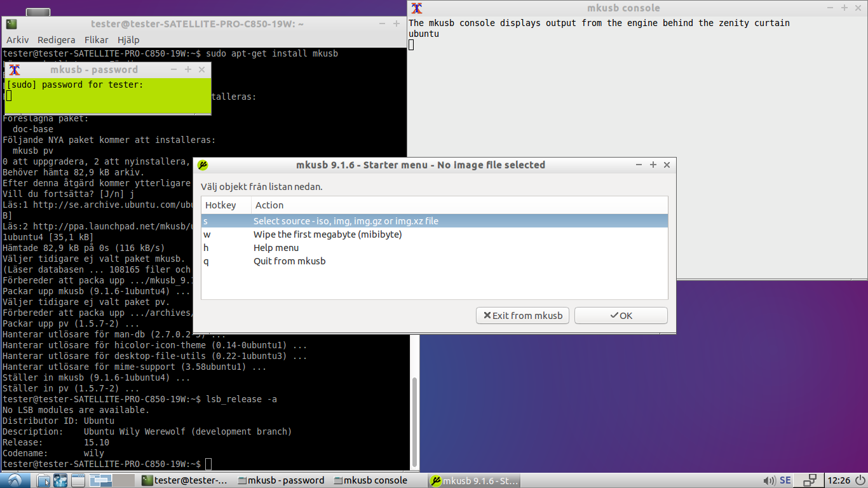The width and height of the screenshot is (868, 488).
Task: Select the 'Select source - iso, img' row
Action: (435, 221)
